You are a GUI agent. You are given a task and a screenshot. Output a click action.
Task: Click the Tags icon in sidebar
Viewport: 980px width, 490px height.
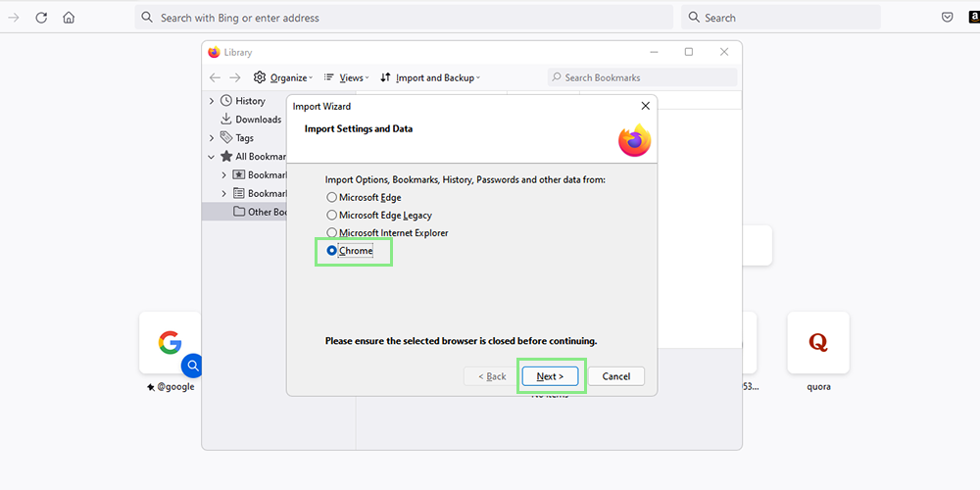(x=226, y=137)
